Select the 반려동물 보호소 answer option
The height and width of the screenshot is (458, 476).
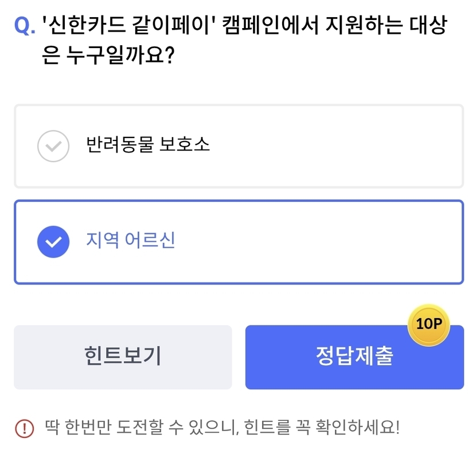coord(238,146)
